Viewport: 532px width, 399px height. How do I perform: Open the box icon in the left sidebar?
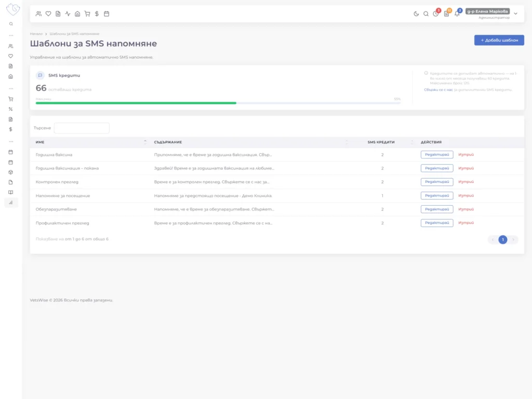11,172
